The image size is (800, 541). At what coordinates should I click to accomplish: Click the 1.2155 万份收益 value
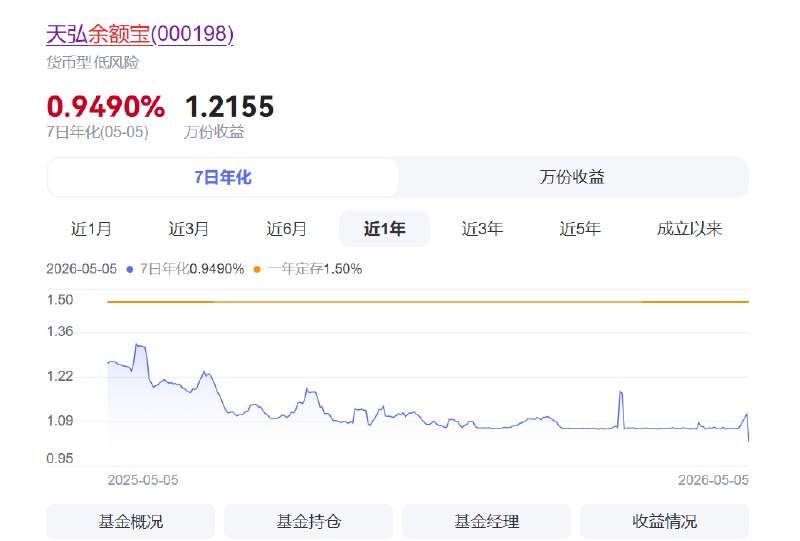[x=230, y=107]
